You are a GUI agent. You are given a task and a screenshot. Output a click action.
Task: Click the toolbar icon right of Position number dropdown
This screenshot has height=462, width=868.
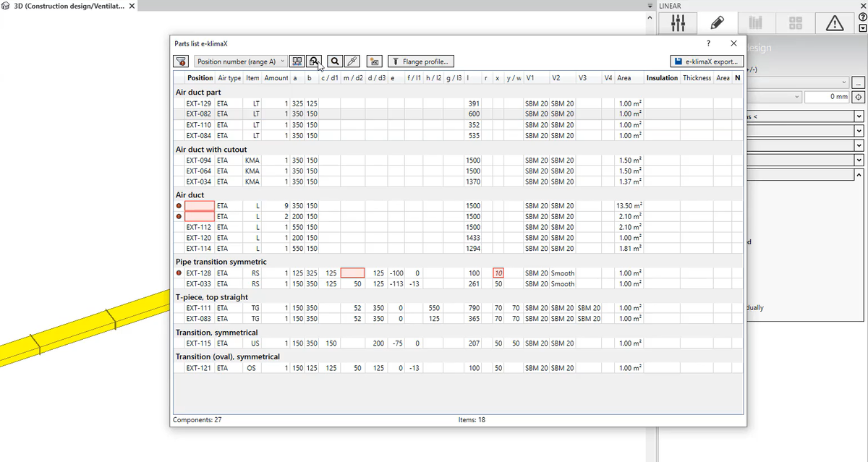tap(297, 61)
